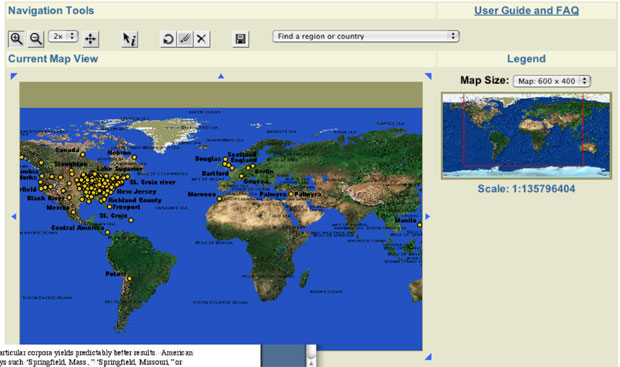The height and width of the screenshot is (367, 620).
Task: Pan map southeast with bottom-right corner arrow
Action: point(428,357)
